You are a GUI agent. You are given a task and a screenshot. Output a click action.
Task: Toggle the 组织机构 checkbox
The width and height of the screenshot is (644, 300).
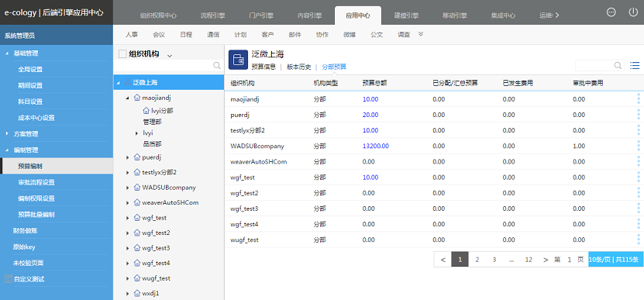point(122,54)
